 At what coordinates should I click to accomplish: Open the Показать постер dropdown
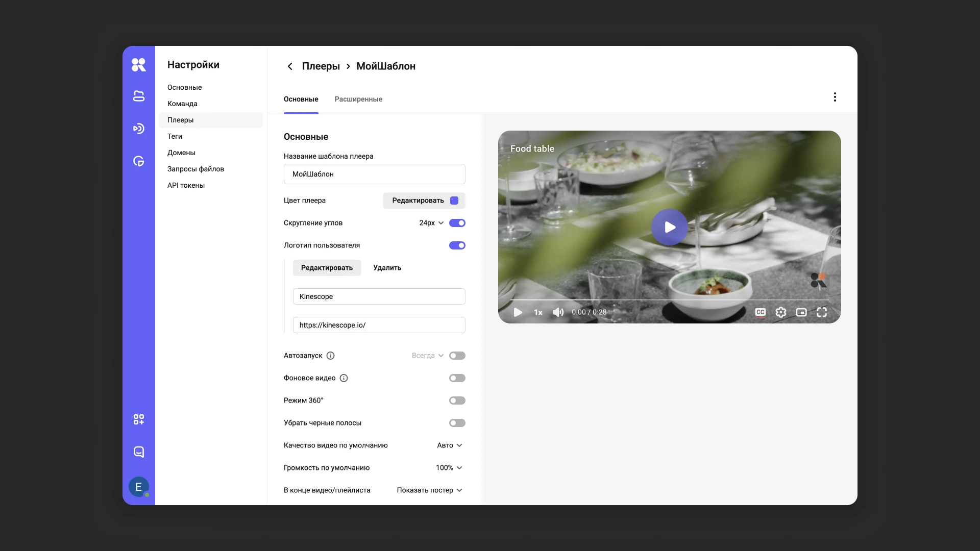pyautogui.click(x=430, y=490)
